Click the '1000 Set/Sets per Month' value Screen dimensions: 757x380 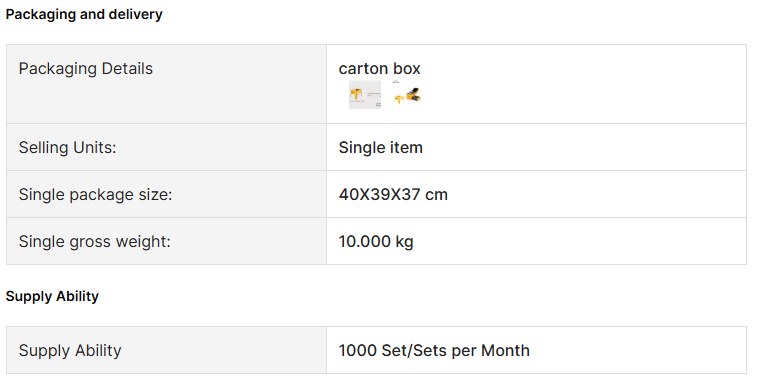[434, 350]
